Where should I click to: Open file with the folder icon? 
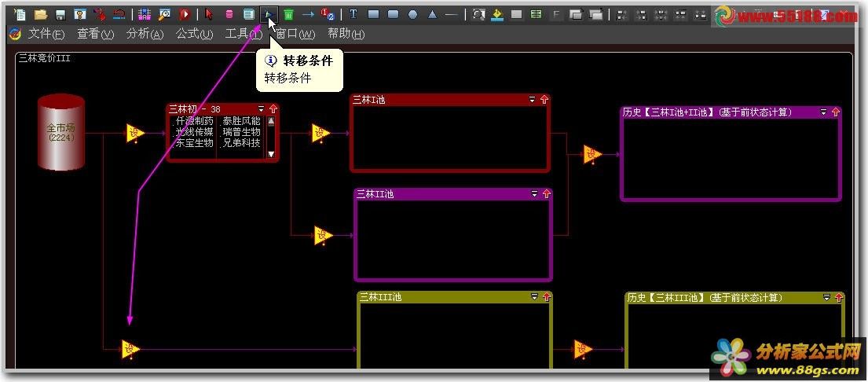click(x=40, y=14)
